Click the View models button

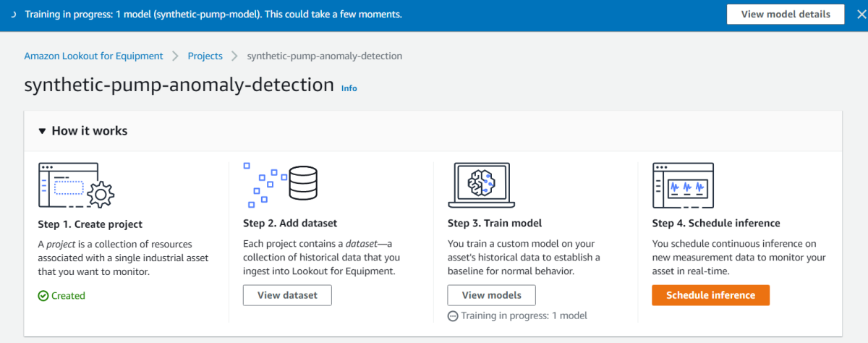(x=491, y=295)
